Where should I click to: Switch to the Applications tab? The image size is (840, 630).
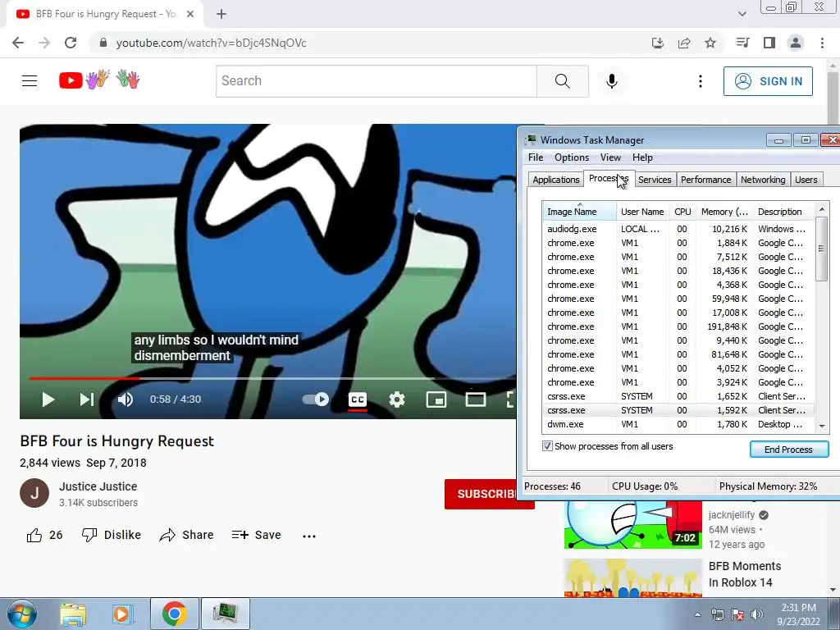[x=556, y=180]
